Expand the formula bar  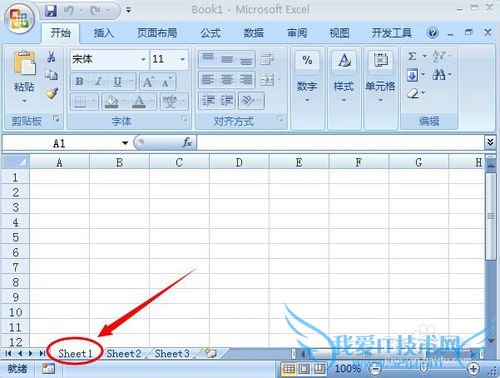490,143
